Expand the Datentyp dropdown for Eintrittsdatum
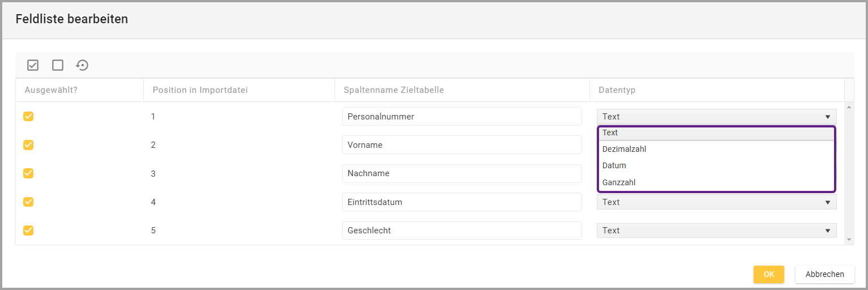Screen dimensions: 868x290 pyautogui.click(x=716, y=202)
